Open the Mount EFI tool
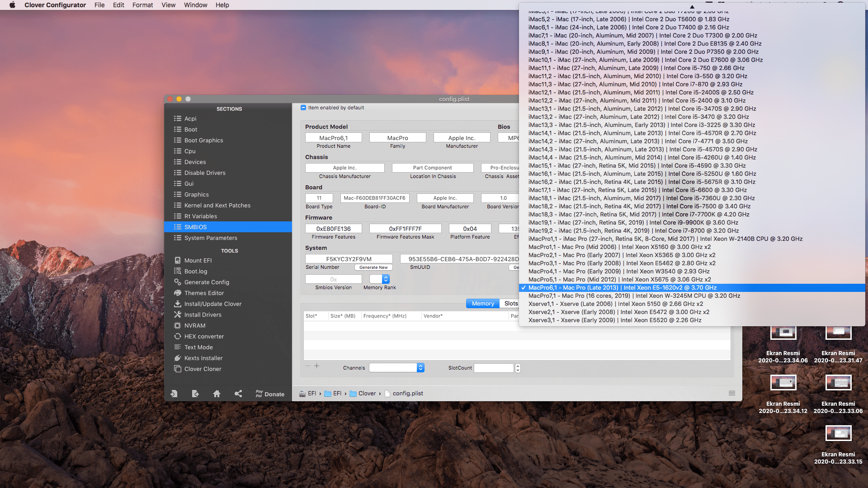Image resolution: width=868 pixels, height=488 pixels. 198,260
